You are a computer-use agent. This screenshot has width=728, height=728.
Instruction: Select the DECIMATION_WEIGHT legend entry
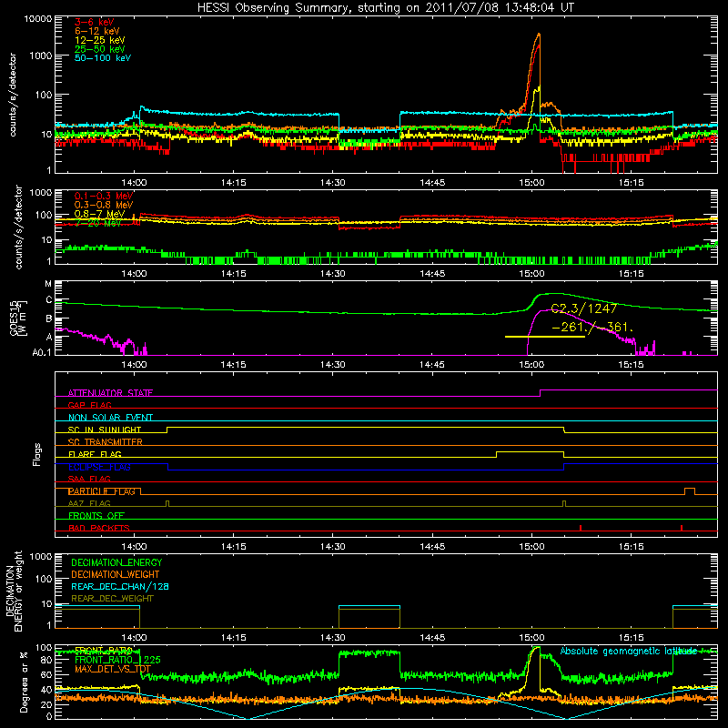tap(116, 575)
